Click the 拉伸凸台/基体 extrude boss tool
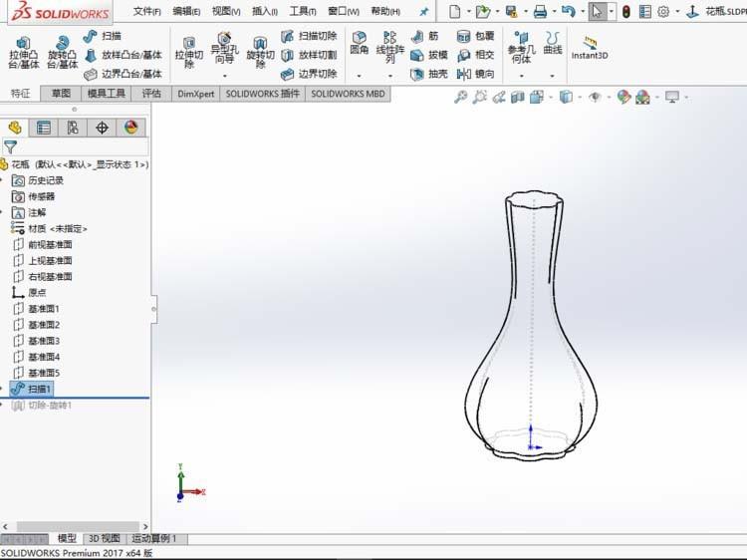 click(x=23, y=53)
